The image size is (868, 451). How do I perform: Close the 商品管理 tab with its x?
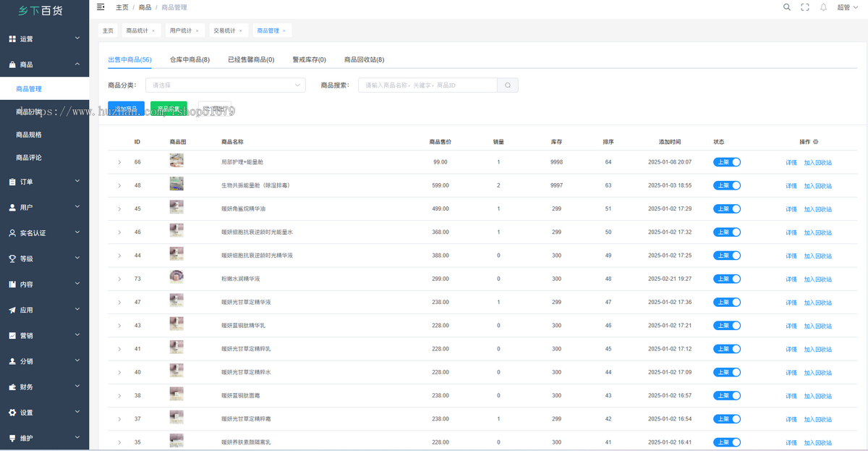point(284,31)
